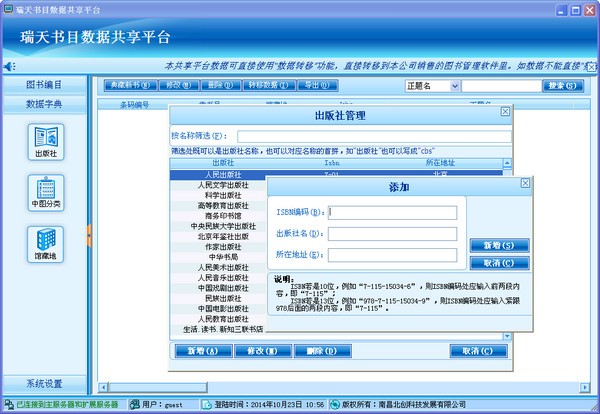Focus the 所在地址 input field

point(393,255)
